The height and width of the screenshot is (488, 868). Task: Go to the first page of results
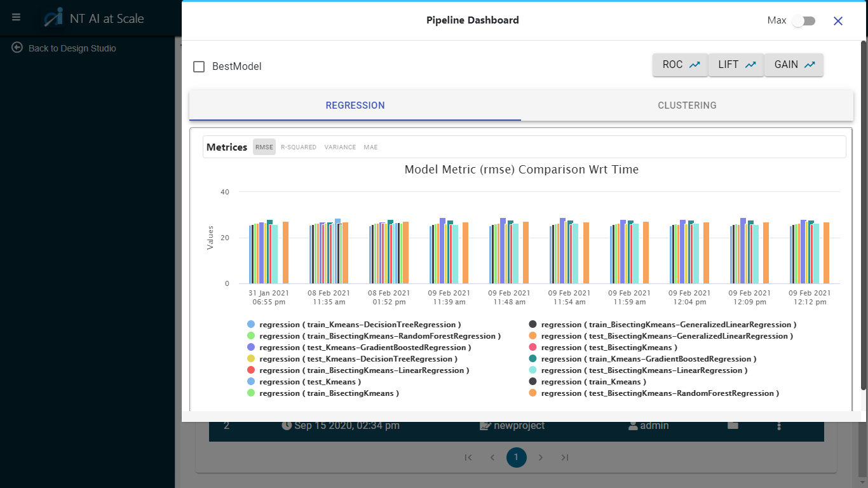click(468, 457)
